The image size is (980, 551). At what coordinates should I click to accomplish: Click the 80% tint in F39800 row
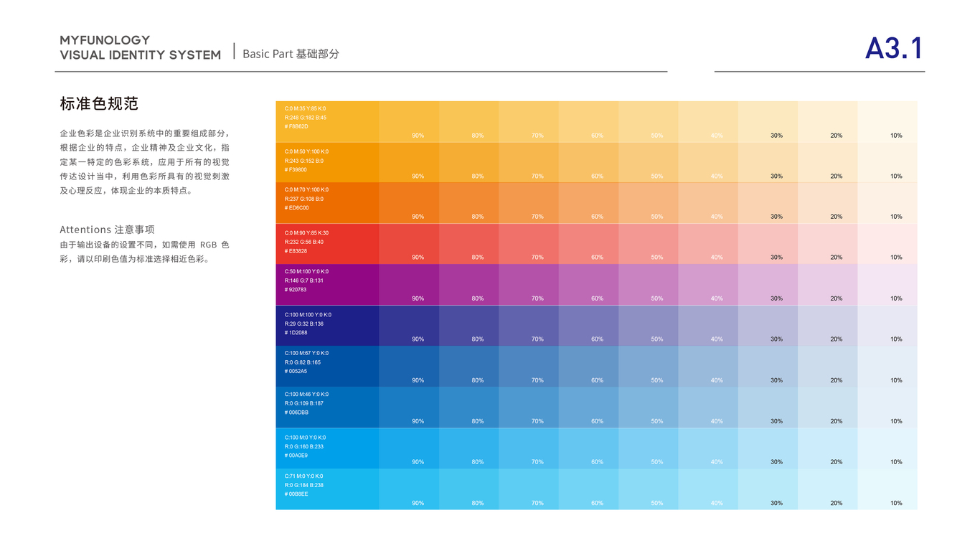click(x=468, y=162)
